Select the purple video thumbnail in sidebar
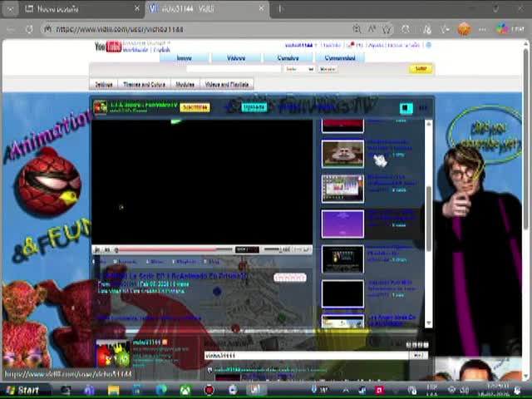The image size is (532, 399). tap(342, 223)
